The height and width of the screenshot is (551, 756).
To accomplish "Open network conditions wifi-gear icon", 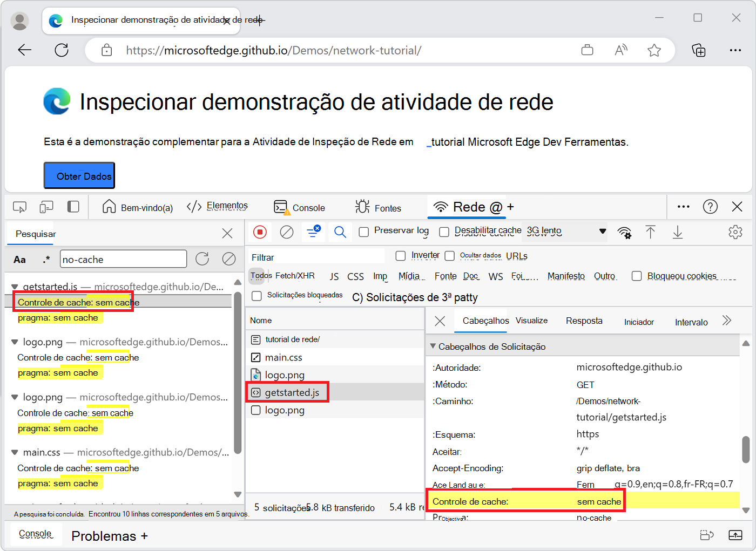I will 624,233.
